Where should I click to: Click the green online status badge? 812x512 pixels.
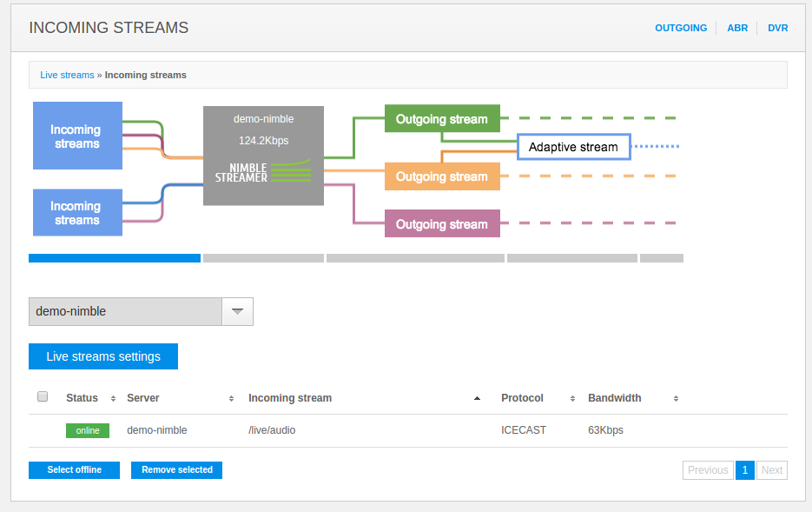click(x=88, y=430)
